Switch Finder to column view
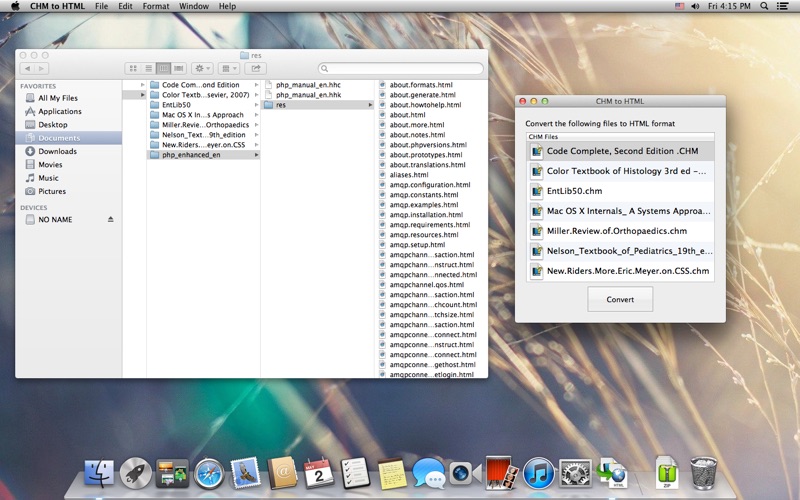Screen dimensions: 800x500 [x=163, y=68]
